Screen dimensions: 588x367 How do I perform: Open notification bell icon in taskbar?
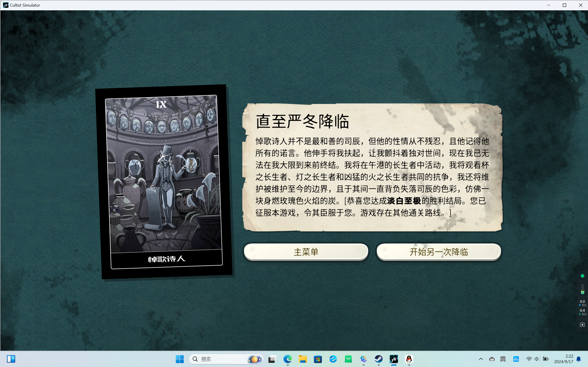[579, 359]
